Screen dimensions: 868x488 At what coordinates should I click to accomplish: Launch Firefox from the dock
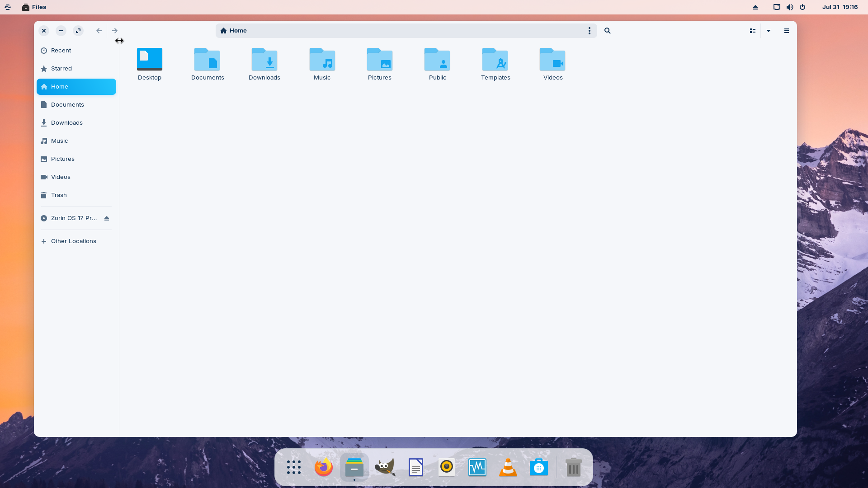pos(324,467)
